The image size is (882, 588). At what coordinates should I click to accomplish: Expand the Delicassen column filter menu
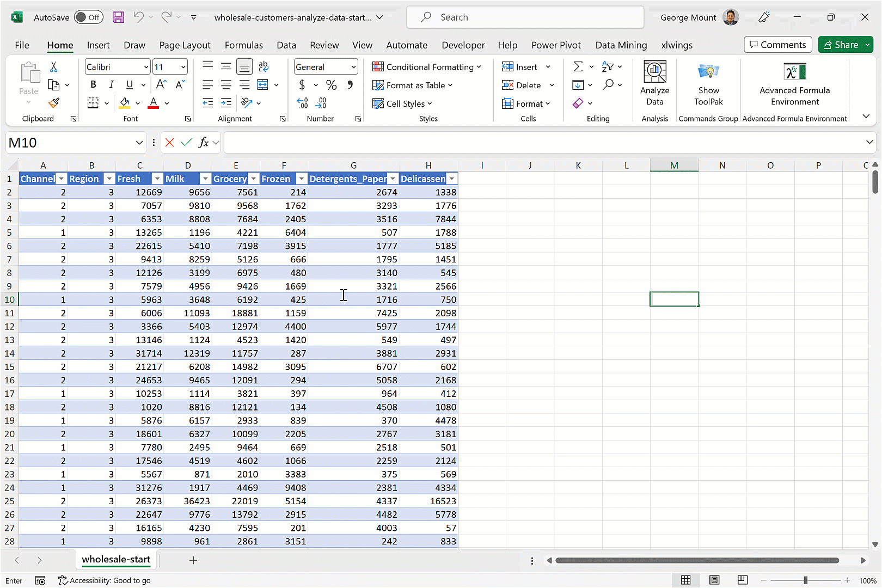(451, 179)
